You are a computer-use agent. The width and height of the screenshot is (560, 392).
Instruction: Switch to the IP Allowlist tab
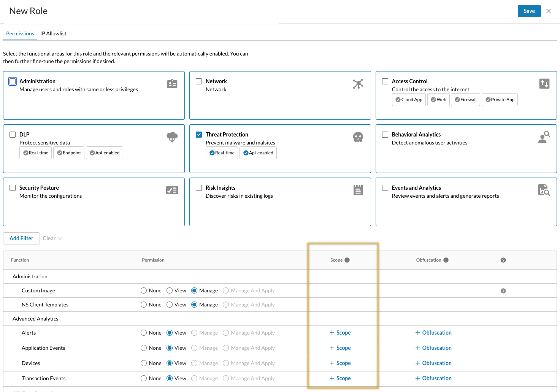(x=53, y=33)
